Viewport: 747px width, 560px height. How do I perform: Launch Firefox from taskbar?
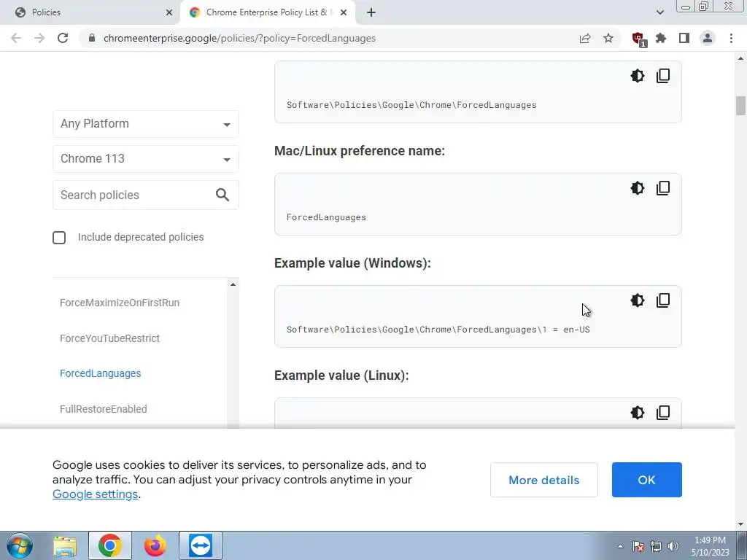click(155, 545)
